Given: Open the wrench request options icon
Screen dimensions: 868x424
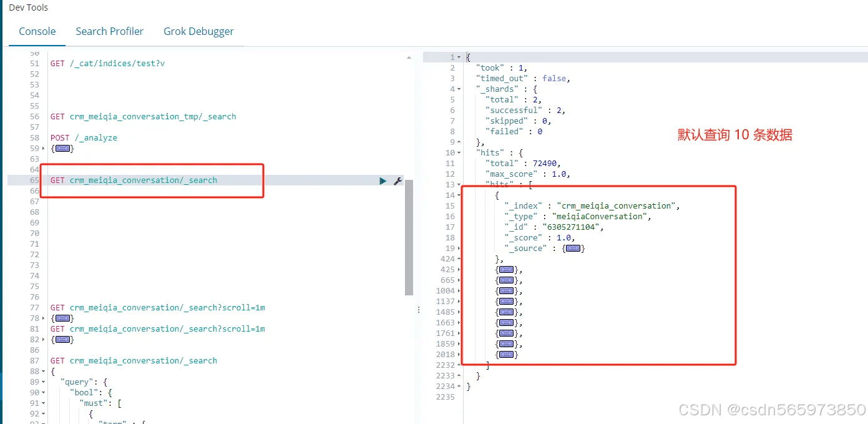Looking at the screenshot, I should (x=398, y=181).
